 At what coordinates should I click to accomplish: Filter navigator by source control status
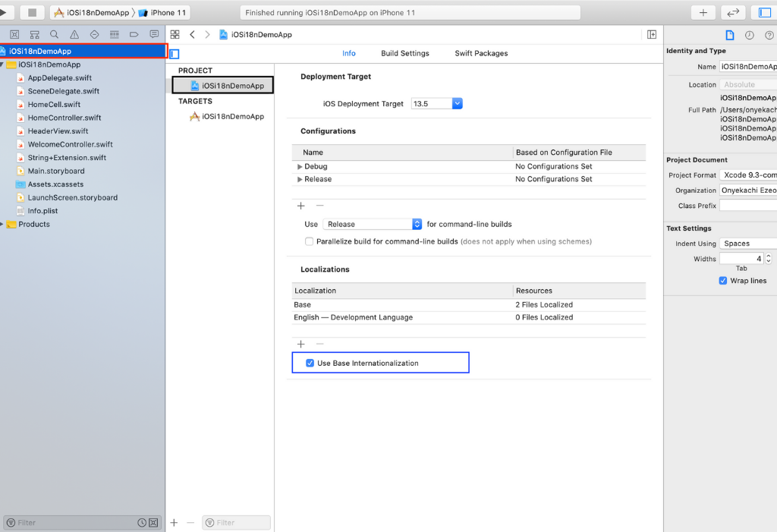tap(153, 523)
